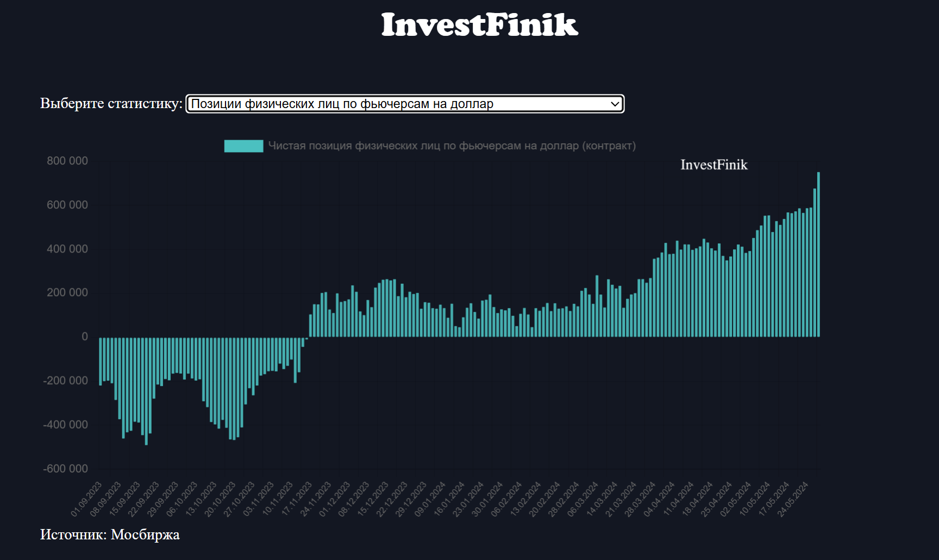Click the InvestFinik watermark on the chart
Image resolution: width=939 pixels, height=560 pixels.
pos(713,165)
